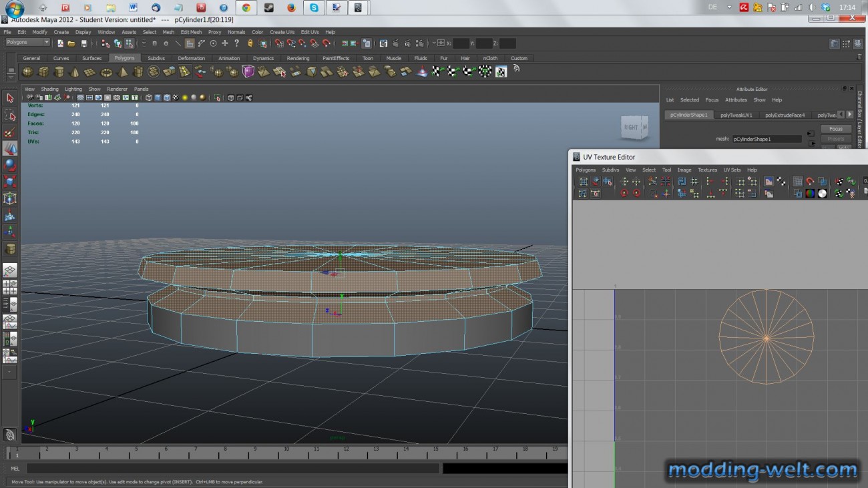Toggle smooth shade blue cube icon
This screenshot has height=488, width=868.
[x=158, y=97]
